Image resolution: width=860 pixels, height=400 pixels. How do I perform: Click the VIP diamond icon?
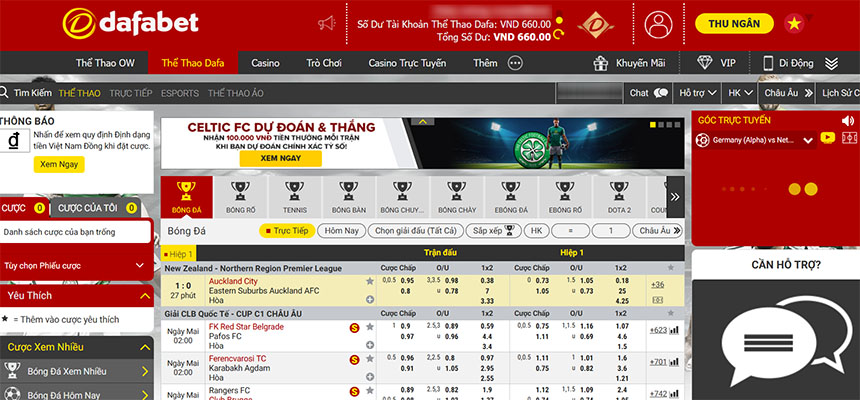point(705,62)
